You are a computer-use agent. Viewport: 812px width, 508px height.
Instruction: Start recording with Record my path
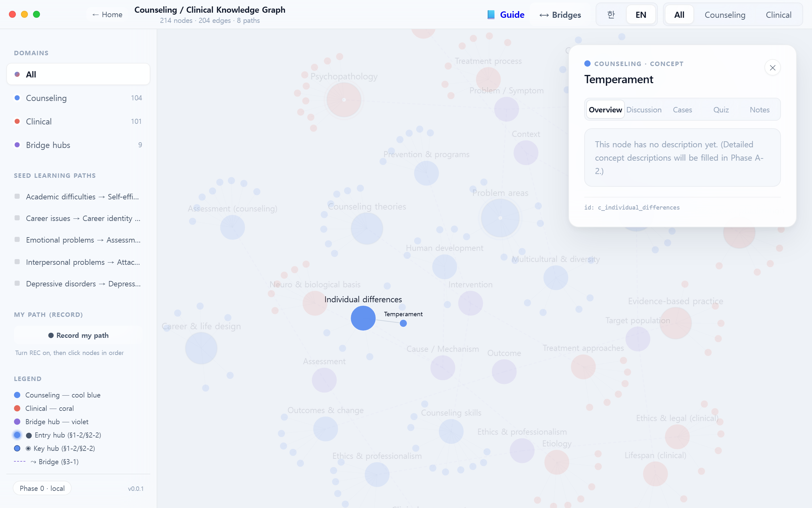point(78,335)
